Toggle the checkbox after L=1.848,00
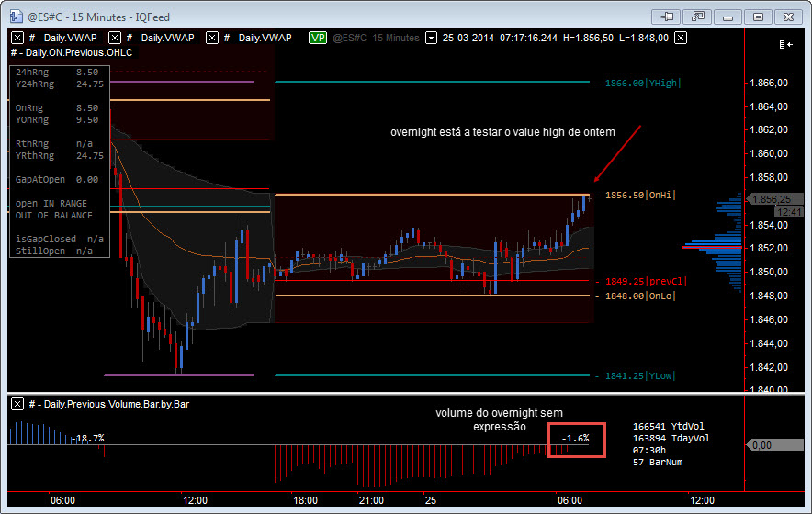 (x=681, y=38)
